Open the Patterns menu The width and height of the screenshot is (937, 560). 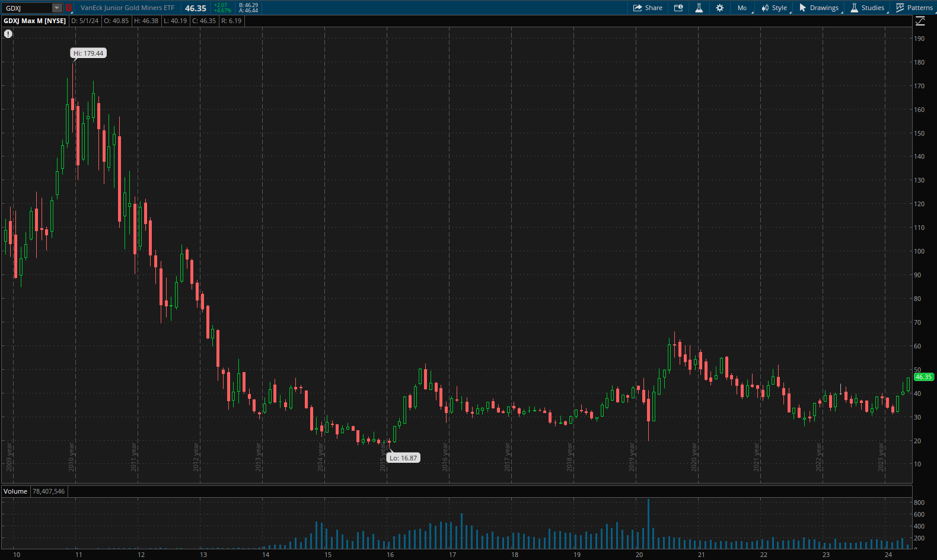click(915, 8)
